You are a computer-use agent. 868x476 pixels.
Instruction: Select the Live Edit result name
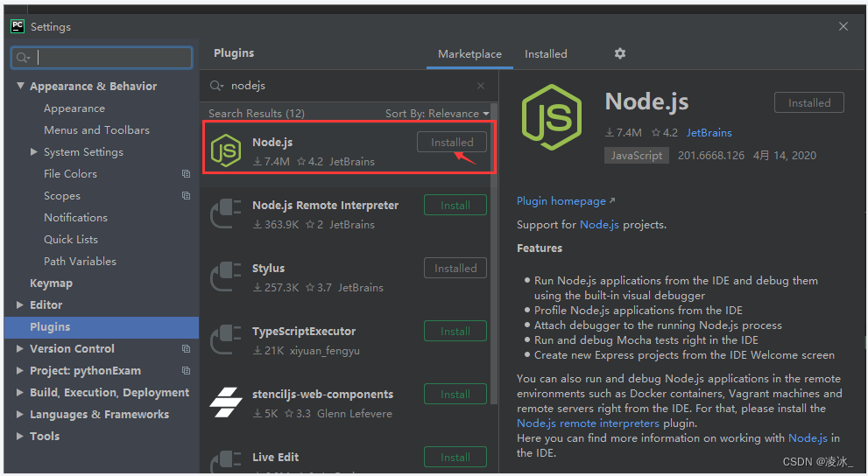[x=275, y=458]
